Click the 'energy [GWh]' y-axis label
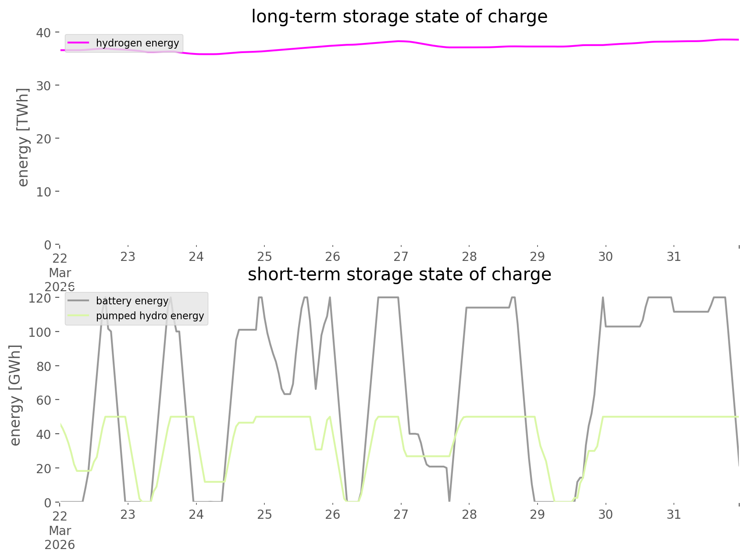The height and width of the screenshot is (560, 748). (15, 396)
